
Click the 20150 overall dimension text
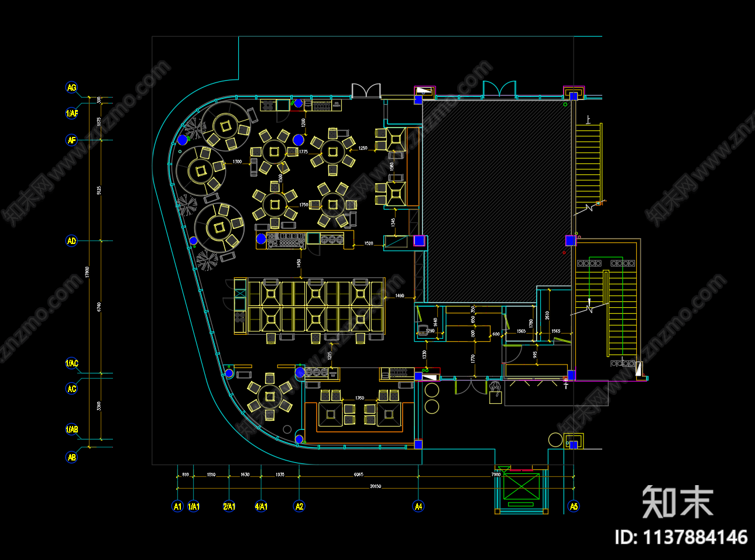[x=375, y=486]
